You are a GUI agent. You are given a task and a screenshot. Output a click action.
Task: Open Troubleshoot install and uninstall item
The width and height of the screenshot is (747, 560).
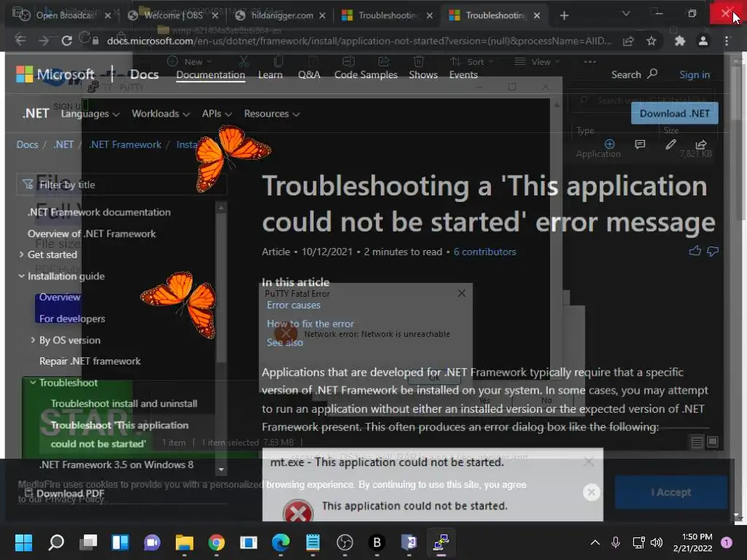(x=124, y=403)
